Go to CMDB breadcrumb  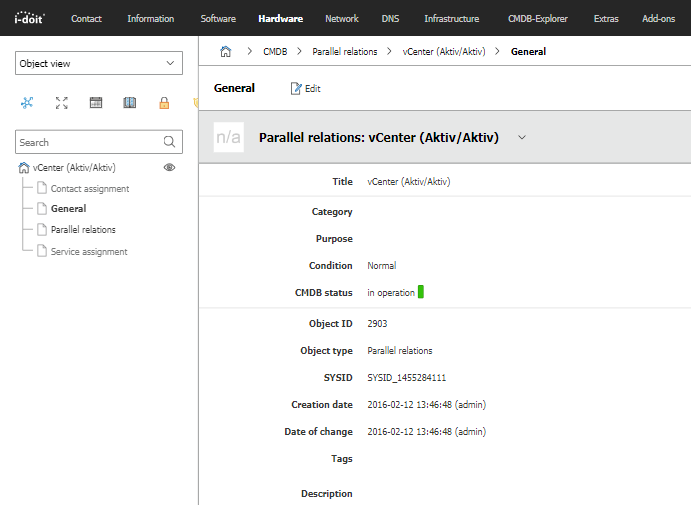[275, 52]
